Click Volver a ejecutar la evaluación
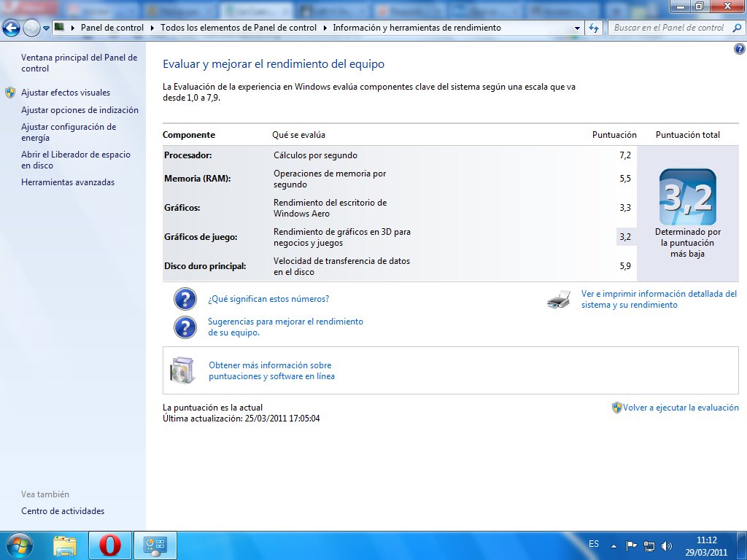This screenshot has width=747, height=560. coord(681,408)
